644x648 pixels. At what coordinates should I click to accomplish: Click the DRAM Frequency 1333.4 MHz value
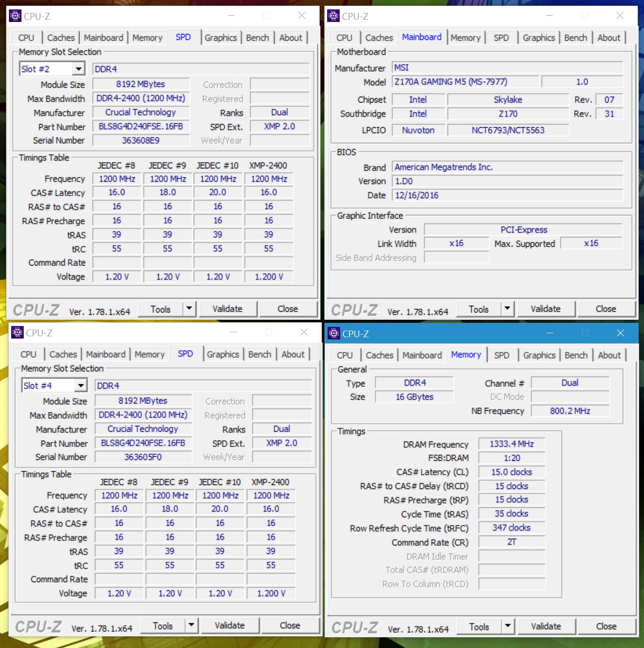tap(512, 444)
